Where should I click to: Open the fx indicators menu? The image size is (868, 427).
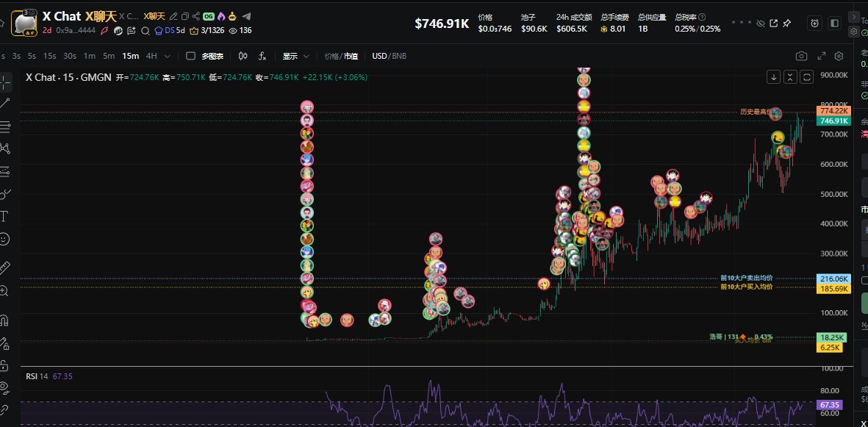[x=262, y=56]
